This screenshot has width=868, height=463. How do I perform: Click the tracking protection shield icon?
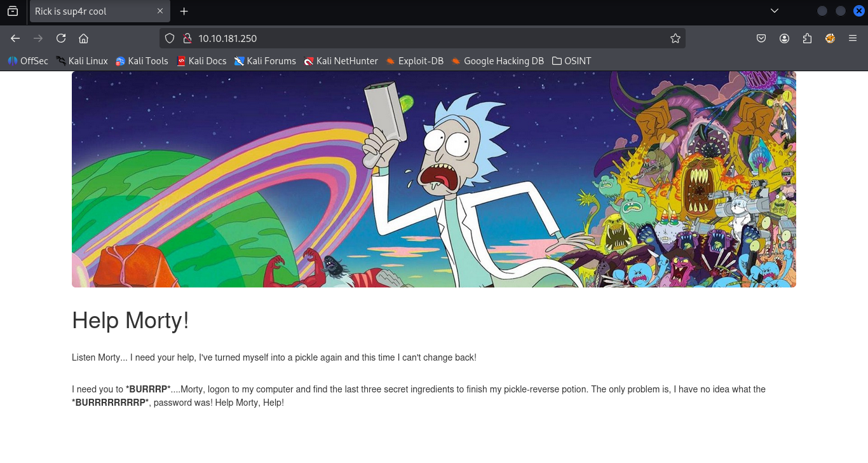point(170,38)
